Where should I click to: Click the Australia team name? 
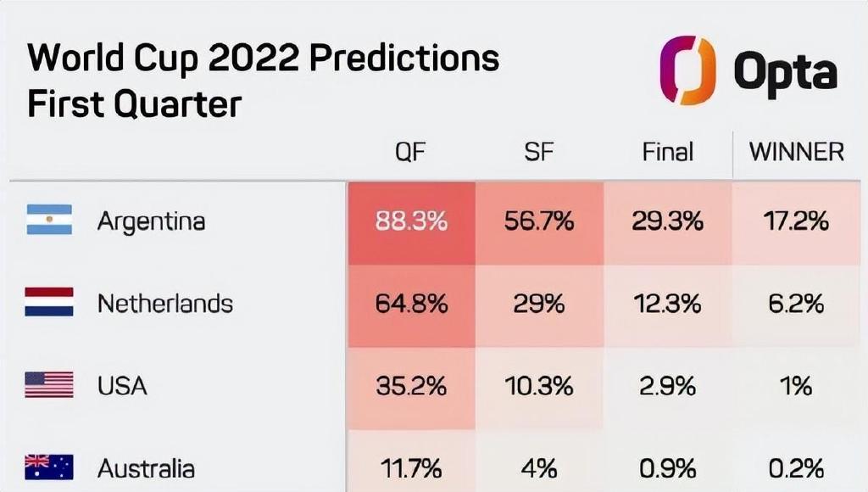pyautogui.click(x=146, y=469)
